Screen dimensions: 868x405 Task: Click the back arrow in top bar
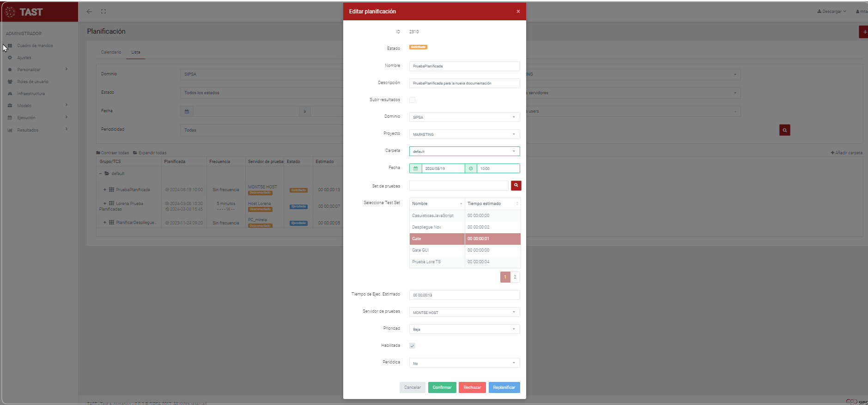[x=90, y=12]
